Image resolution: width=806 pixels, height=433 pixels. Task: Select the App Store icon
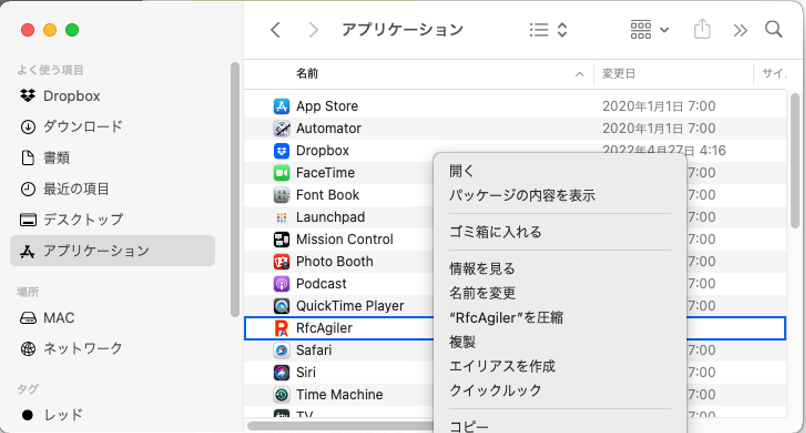click(281, 106)
